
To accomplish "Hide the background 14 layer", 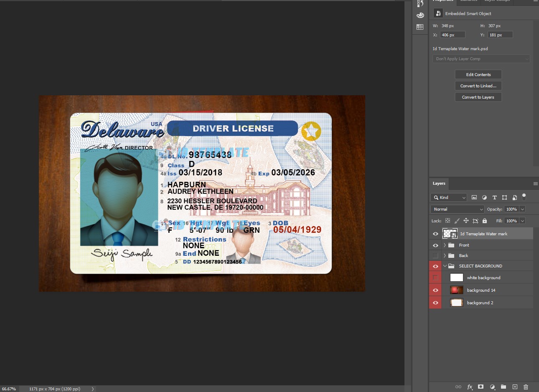I will 435,290.
